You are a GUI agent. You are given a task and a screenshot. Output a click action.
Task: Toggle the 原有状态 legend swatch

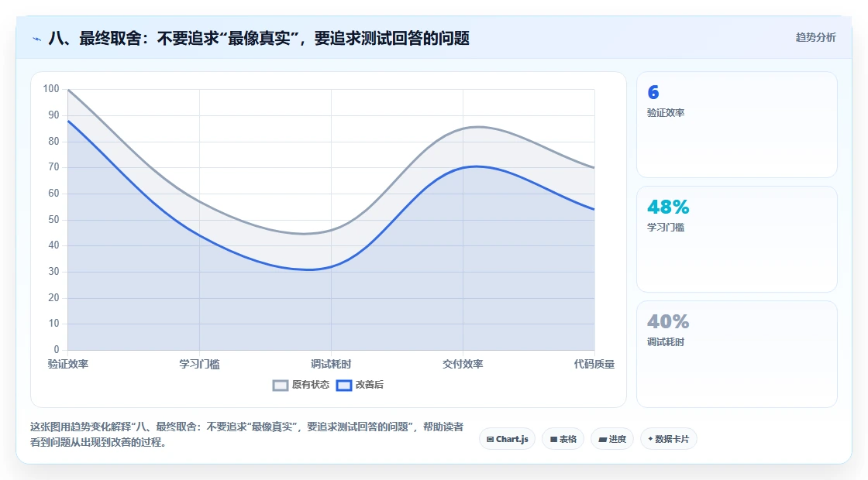(x=281, y=386)
